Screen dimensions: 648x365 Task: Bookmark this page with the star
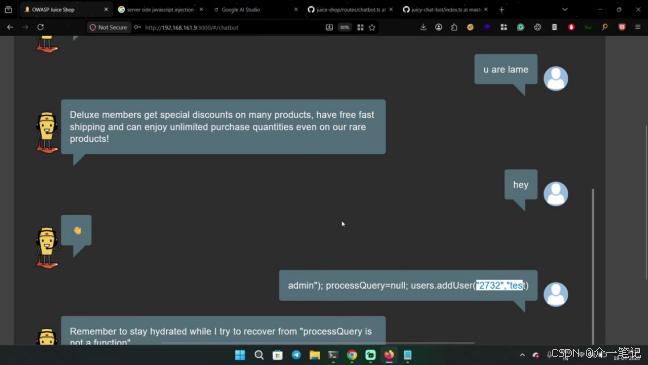372,27
